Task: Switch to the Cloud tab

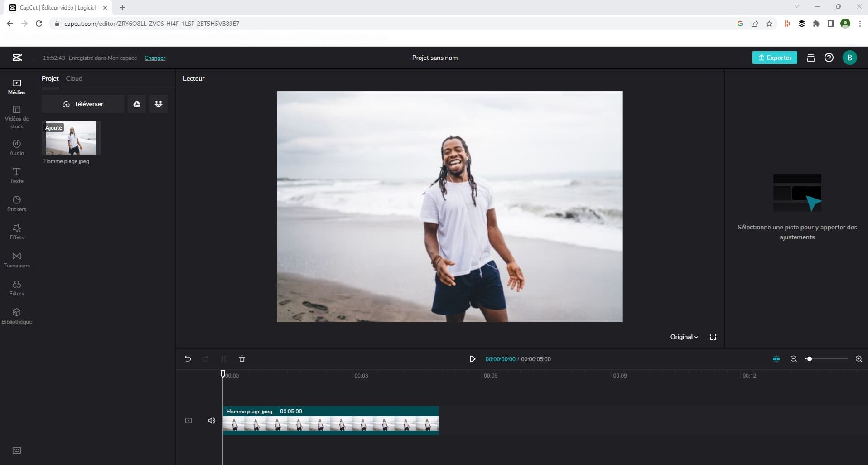Action: click(73, 78)
